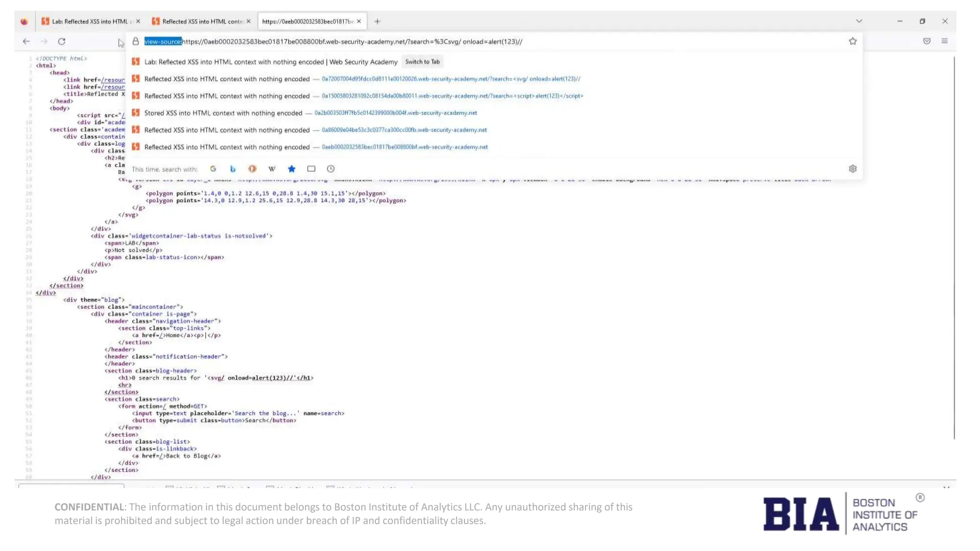Search open tabs using the tabs icon
980x551 pixels.
(311, 169)
